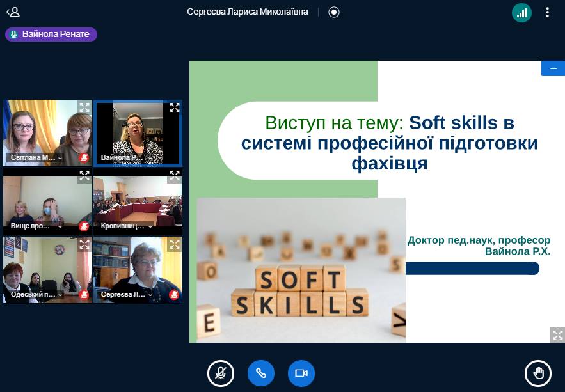The width and height of the screenshot is (565, 392).
Task: Open dropdown next to Вище про name
Action: tap(60, 226)
